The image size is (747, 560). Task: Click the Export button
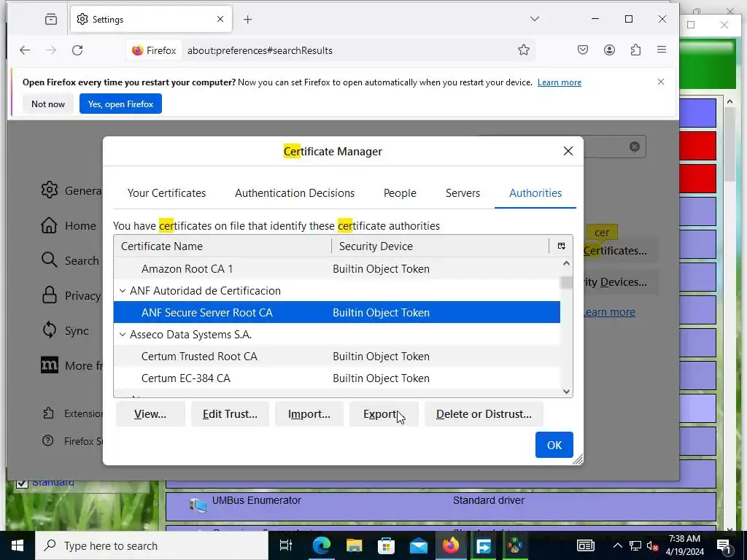tap(384, 414)
